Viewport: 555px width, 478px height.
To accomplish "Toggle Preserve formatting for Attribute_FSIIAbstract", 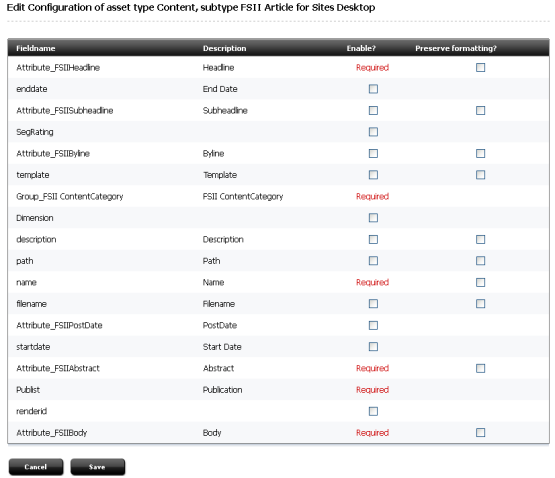I will (x=480, y=368).
